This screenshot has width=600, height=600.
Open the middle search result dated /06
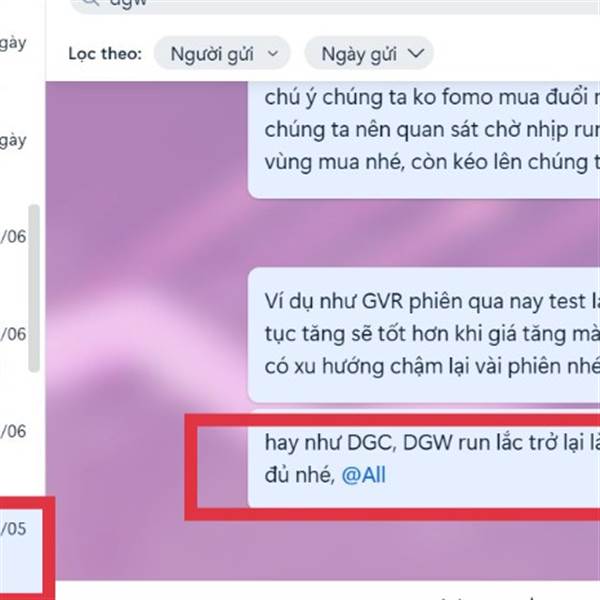coord(13,334)
